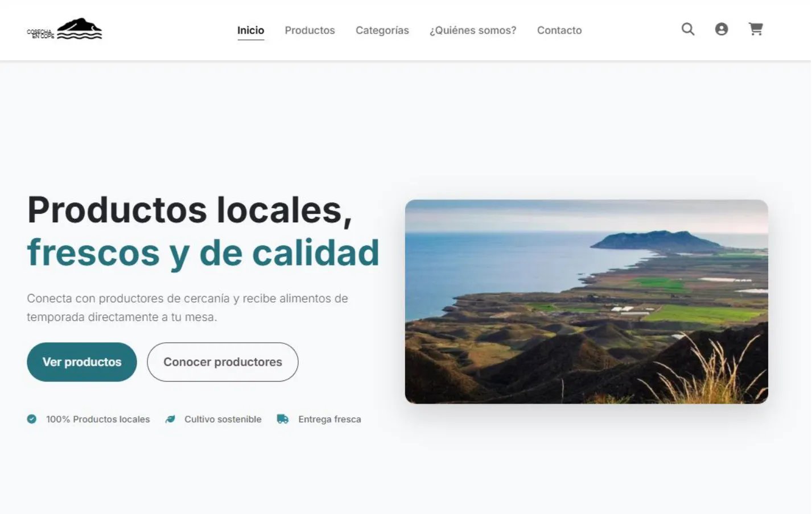Click the Cultivo sostenible text

click(x=222, y=419)
